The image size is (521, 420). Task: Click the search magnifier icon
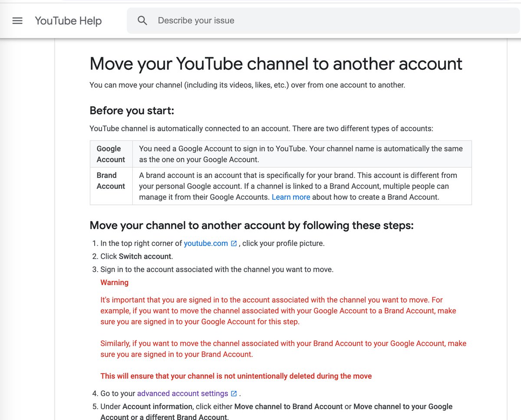pyautogui.click(x=142, y=20)
